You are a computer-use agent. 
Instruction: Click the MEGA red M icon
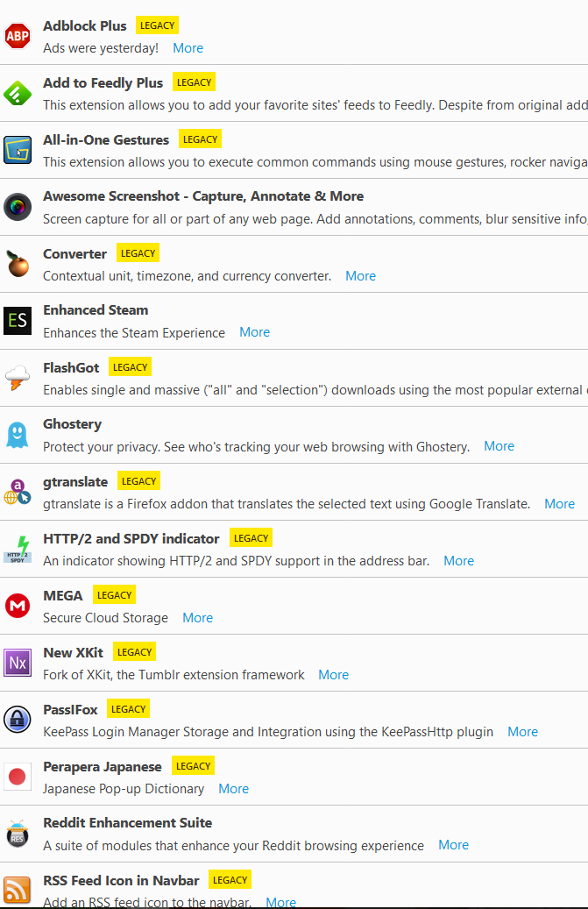[17, 606]
